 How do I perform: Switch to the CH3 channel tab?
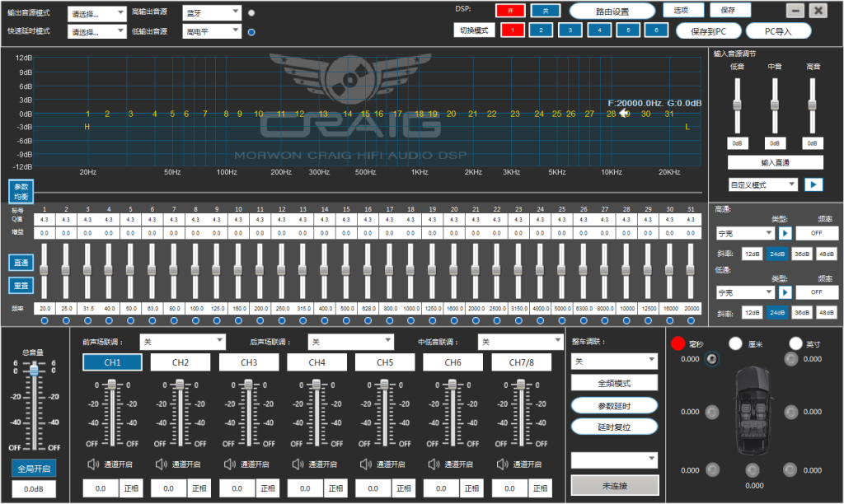point(249,362)
